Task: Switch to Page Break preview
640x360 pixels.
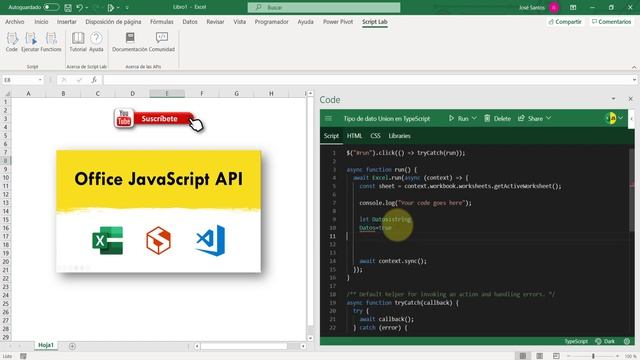Action: coord(556,356)
